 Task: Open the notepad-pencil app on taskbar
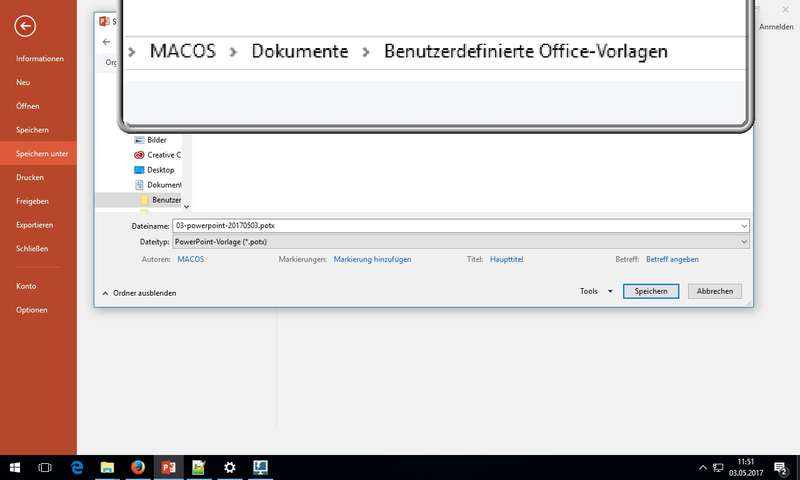pos(199,468)
